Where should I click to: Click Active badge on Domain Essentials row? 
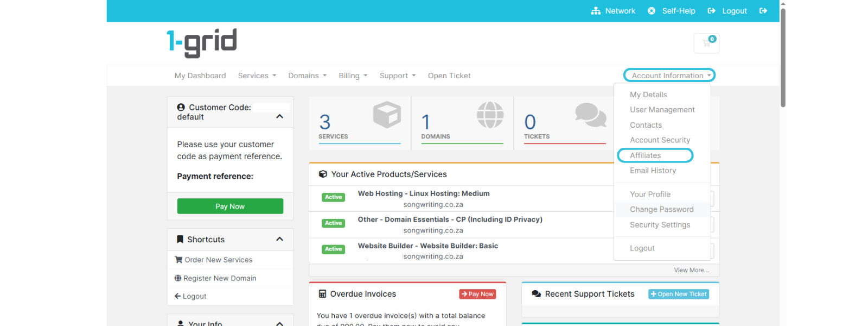334,223
